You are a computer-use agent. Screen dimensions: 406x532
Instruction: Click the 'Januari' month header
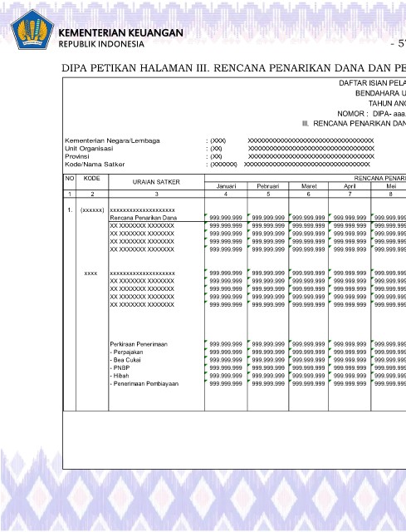[226, 186]
